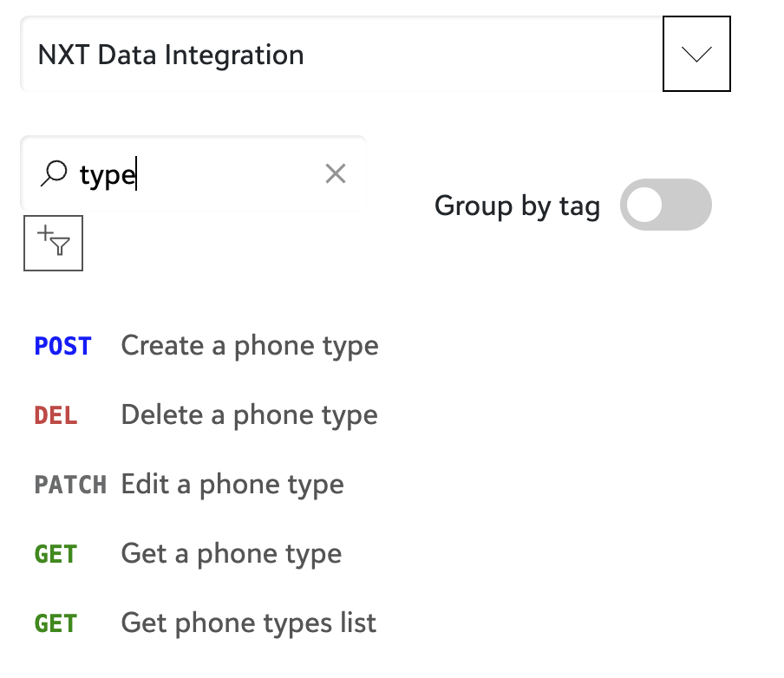Open the add filter funnel icon
Image resolution: width=784 pixels, height=678 pixels.
click(53, 242)
